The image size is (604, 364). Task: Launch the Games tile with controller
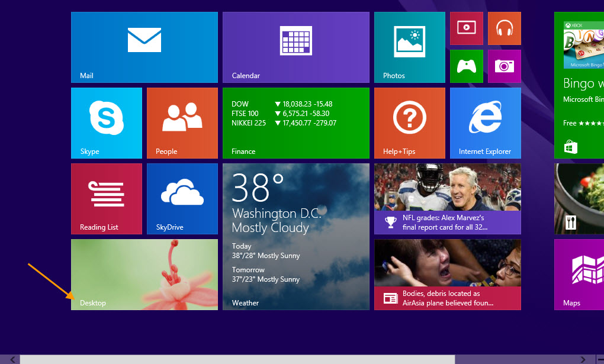467,66
